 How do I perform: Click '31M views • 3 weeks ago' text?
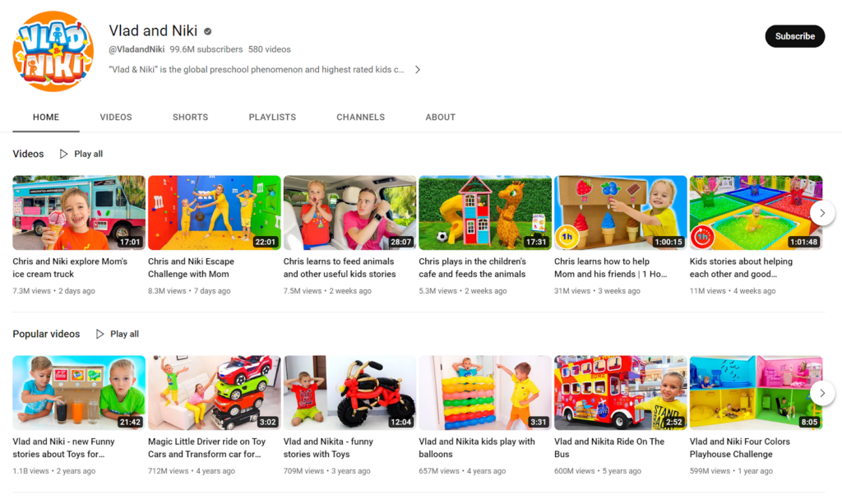[597, 291]
